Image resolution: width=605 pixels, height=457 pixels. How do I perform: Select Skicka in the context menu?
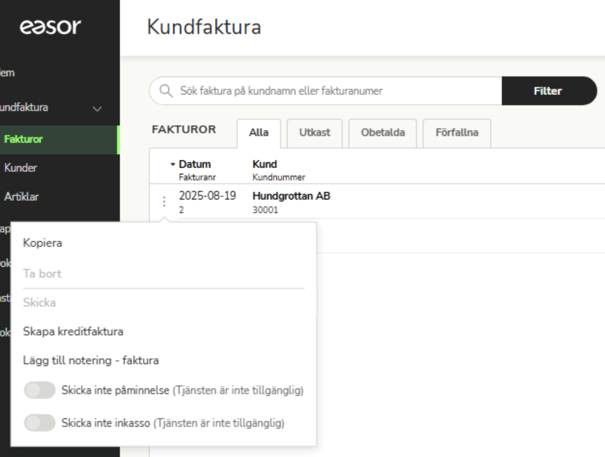click(39, 302)
